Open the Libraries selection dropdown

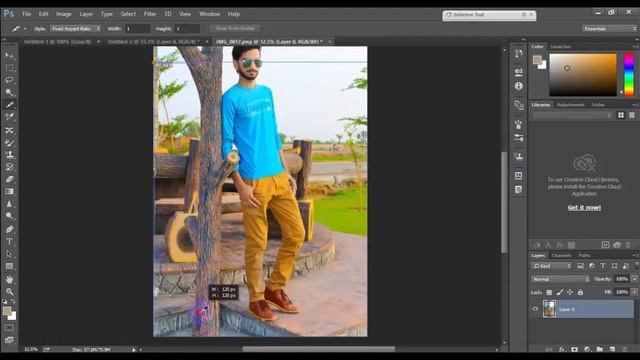pyautogui.click(x=572, y=116)
